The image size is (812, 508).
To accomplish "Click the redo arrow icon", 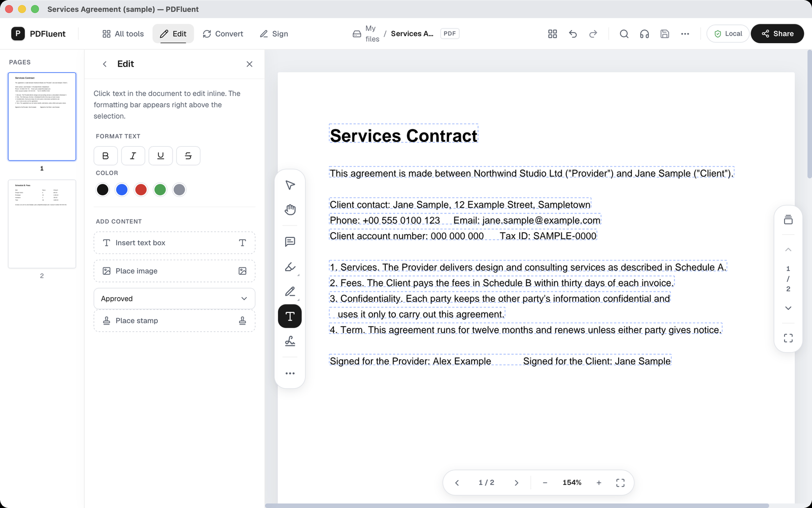I will [x=593, y=34].
